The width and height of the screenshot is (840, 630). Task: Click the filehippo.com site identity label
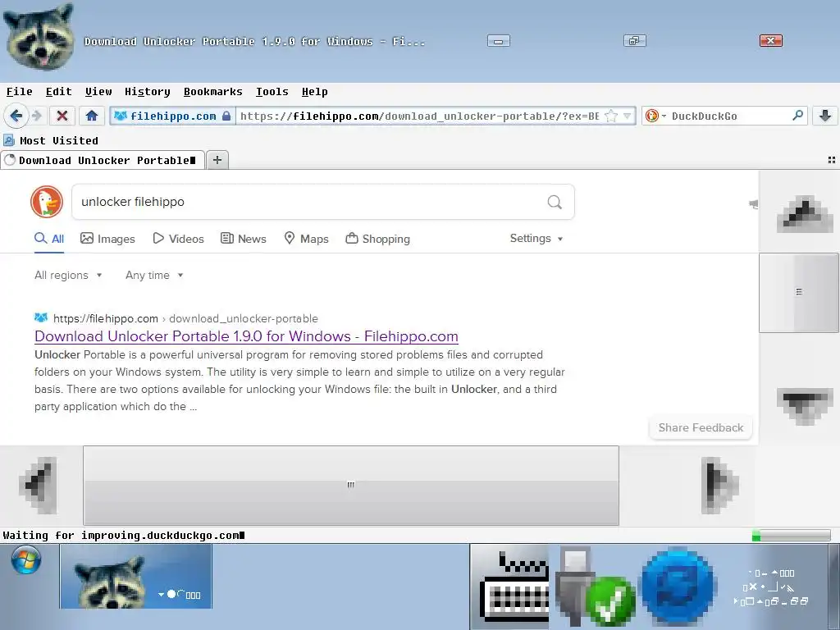coord(172,116)
